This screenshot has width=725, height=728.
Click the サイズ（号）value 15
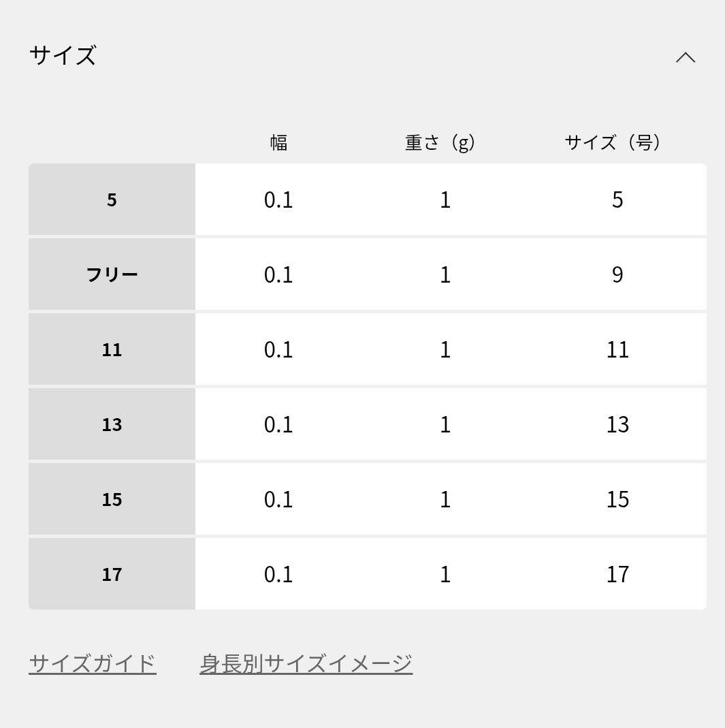[x=618, y=498]
